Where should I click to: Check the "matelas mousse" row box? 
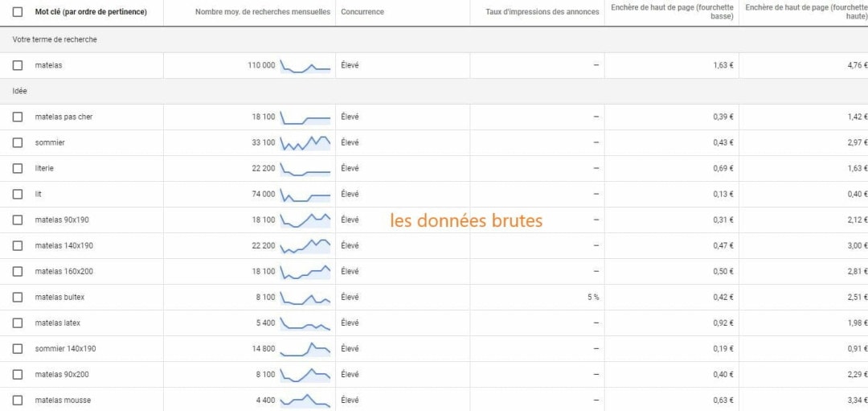coord(18,400)
